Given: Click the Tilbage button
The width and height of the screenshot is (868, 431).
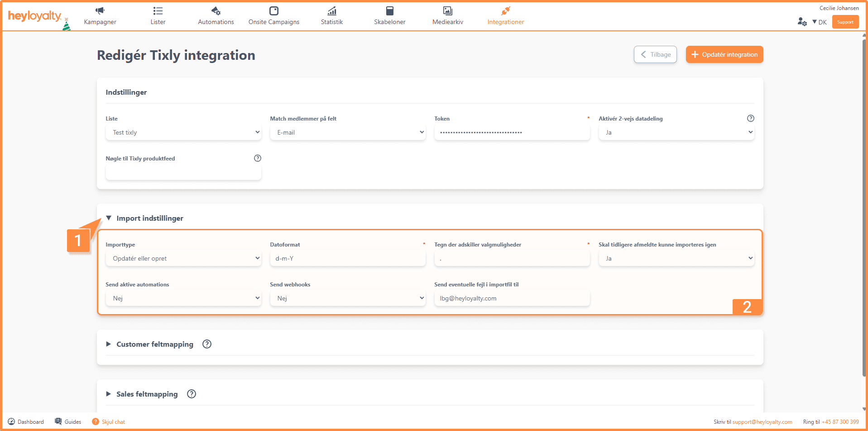Looking at the screenshot, I should point(655,54).
